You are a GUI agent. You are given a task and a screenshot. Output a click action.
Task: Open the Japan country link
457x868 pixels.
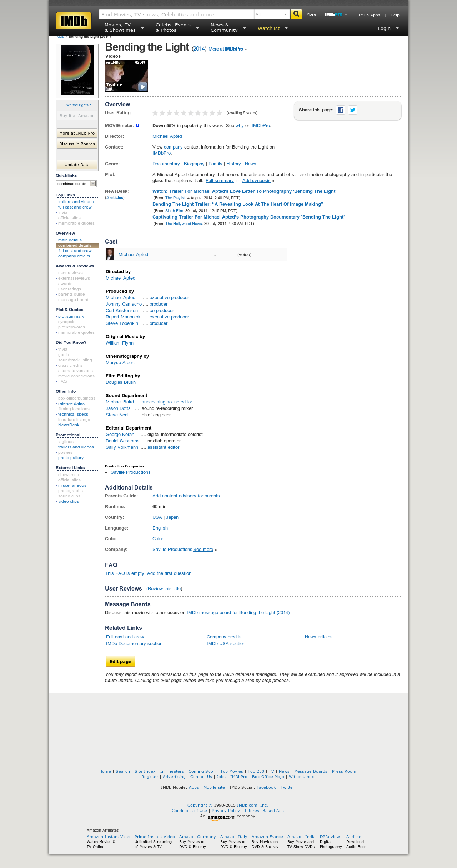click(x=172, y=517)
